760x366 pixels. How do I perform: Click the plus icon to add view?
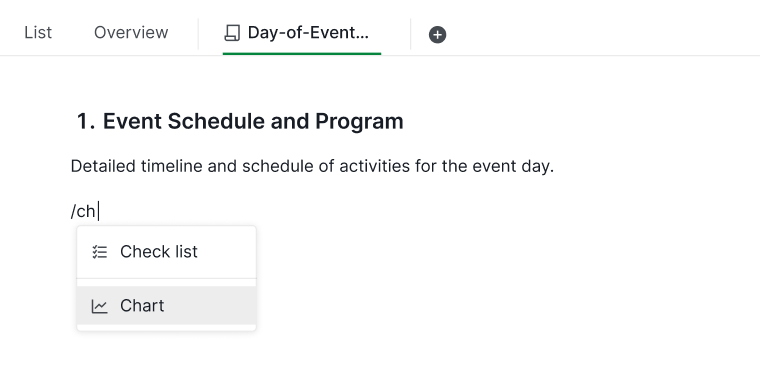pyautogui.click(x=437, y=34)
